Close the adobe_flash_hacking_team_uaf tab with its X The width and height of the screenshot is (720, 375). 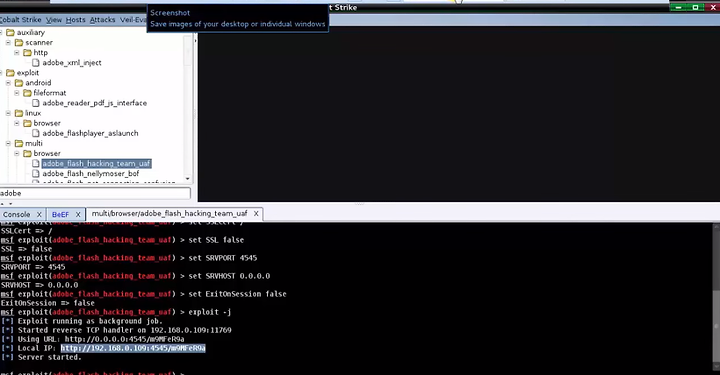pyautogui.click(x=256, y=213)
